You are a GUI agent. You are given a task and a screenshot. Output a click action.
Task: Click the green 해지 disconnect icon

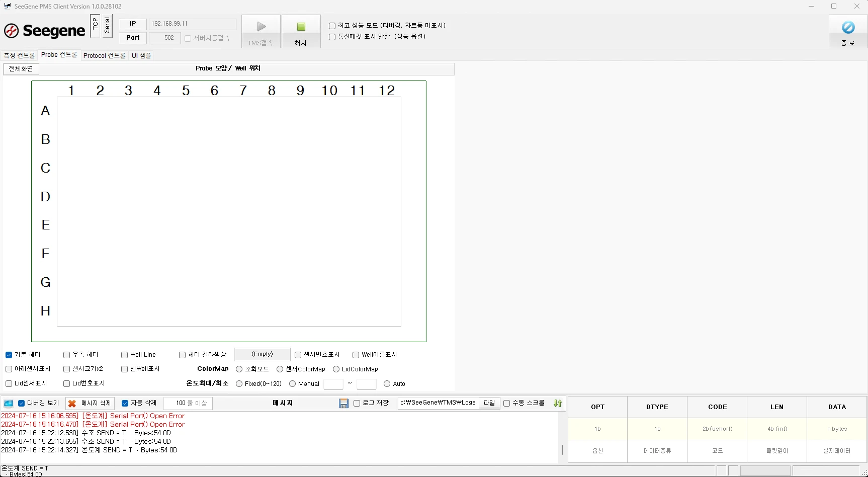[x=301, y=27]
